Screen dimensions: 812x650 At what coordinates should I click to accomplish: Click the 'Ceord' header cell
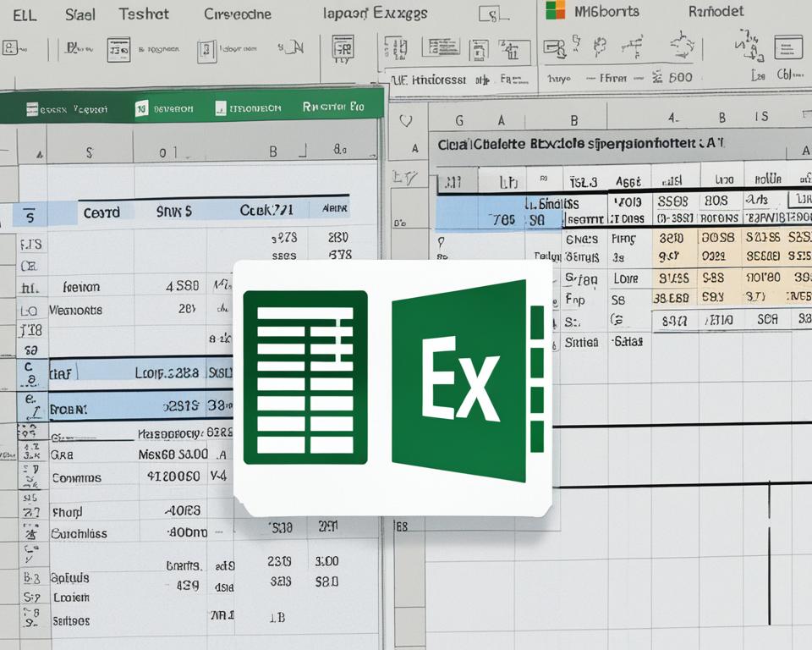pos(101,212)
